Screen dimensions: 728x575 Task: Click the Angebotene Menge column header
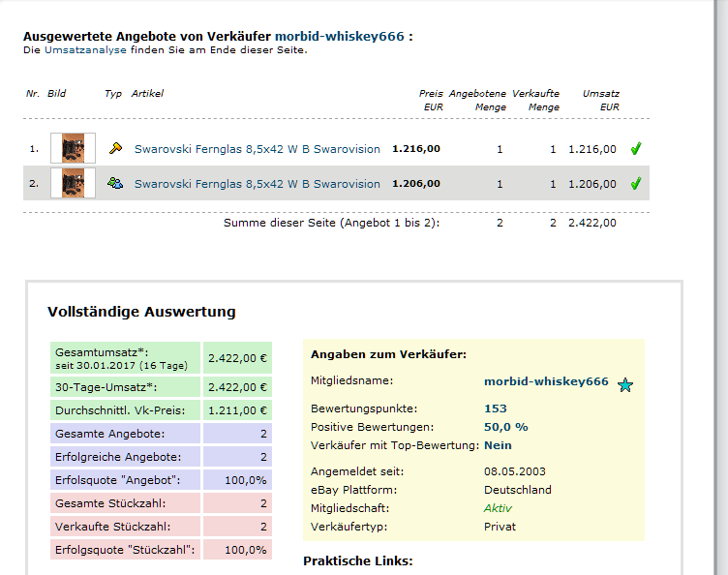coord(477,101)
